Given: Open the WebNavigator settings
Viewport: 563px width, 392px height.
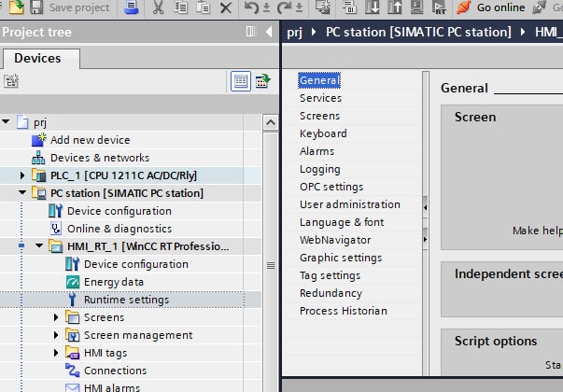Looking at the screenshot, I should pos(335,240).
